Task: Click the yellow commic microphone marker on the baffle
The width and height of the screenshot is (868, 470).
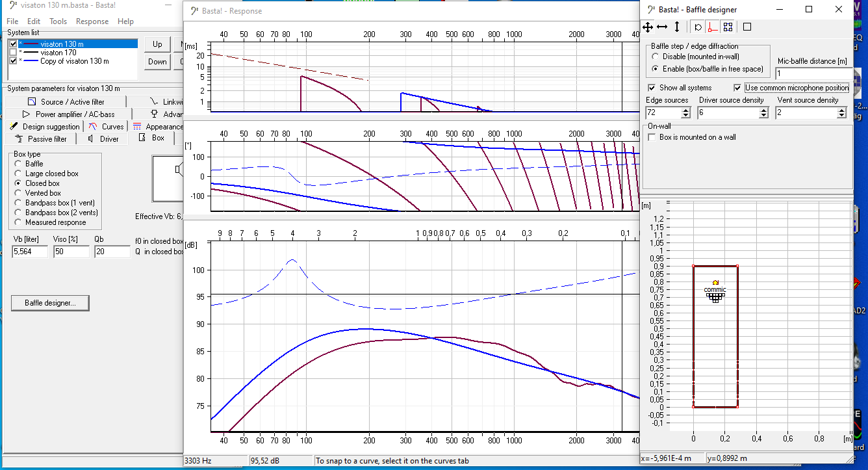Action: point(715,283)
